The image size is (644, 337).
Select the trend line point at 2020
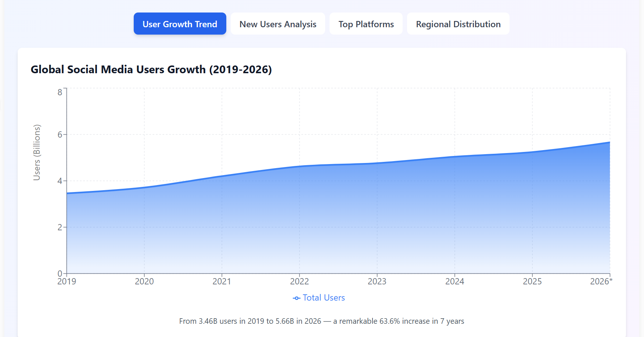point(144,188)
